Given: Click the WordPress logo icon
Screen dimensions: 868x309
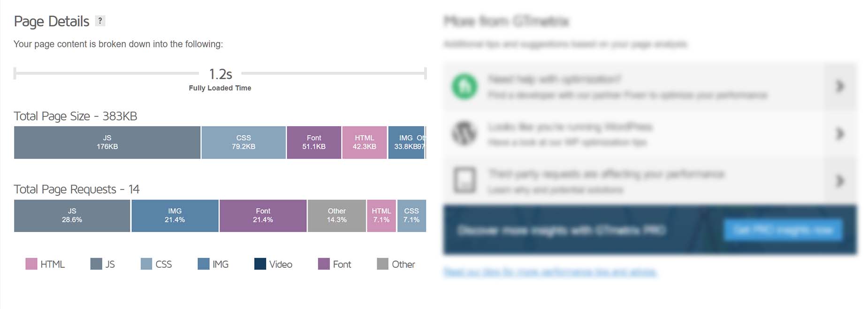Looking at the screenshot, I should pos(464,134).
